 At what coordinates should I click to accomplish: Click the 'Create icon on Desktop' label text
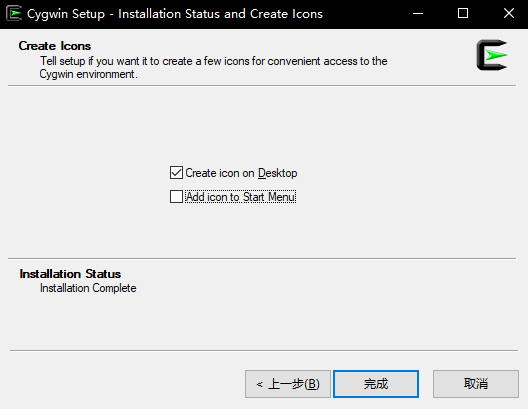[241, 173]
